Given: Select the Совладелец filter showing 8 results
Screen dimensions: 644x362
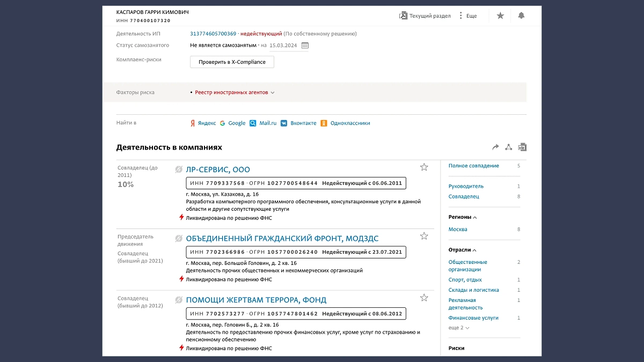Looking at the screenshot, I should (x=463, y=196).
